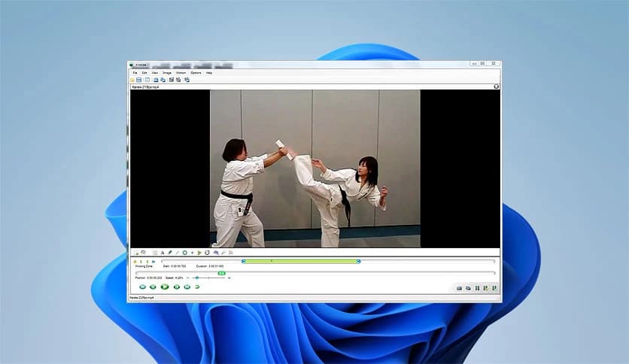Image resolution: width=629 pixels, height=364 pixels.
Task: Click the Save toolbar icon
Action: pyautogui.click(x=138, y=80)
